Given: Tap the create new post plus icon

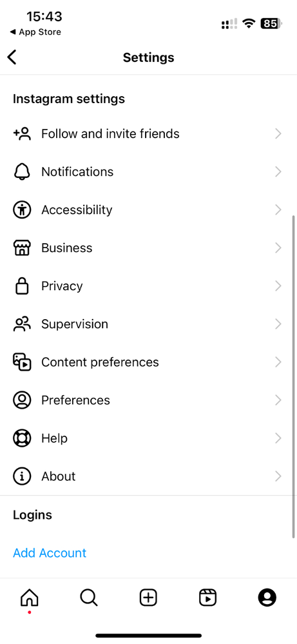Looking at the screenshot, I should click(x=148, y=597).
